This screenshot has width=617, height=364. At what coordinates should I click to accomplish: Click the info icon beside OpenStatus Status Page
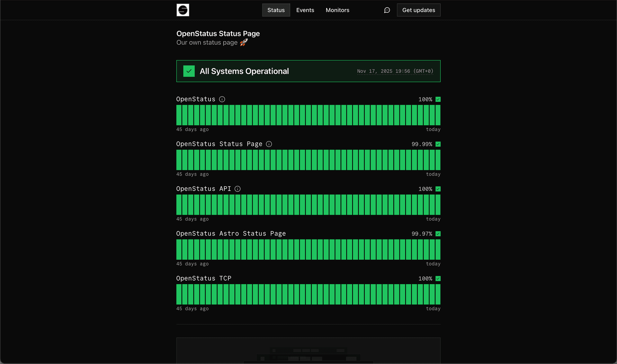click(x=269, y=144)
